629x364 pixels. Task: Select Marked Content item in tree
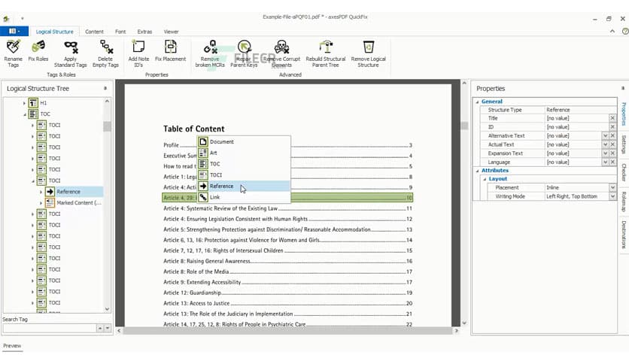pyautogui.click(x=78, y=203)
